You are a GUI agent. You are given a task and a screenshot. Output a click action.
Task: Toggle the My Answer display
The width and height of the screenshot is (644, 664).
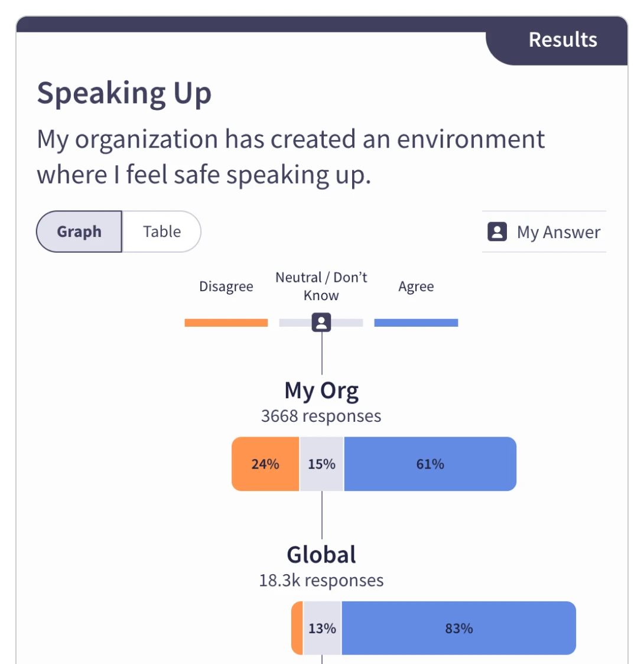coord(544,232)
